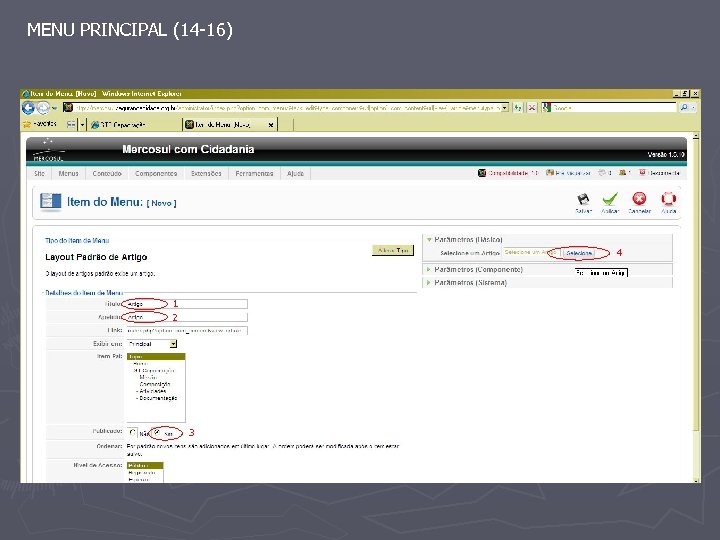Viewport: 720px width, 540px height.
Task: Click the Link input field
Action: coord(187,330)
